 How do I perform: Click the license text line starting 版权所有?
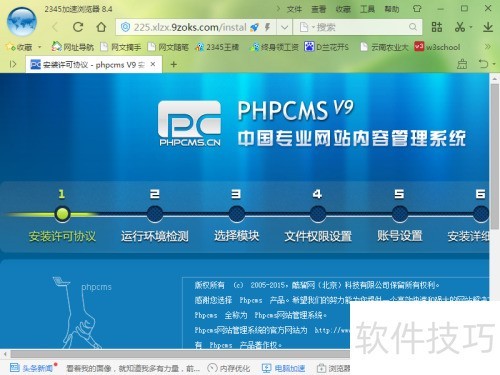point(317,285)
